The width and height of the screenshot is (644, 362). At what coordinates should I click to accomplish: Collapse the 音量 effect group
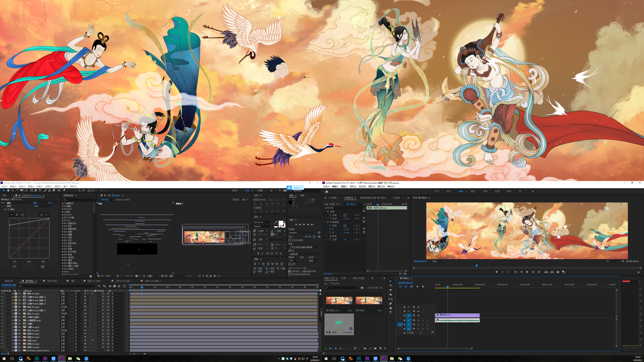coord(325,211)
